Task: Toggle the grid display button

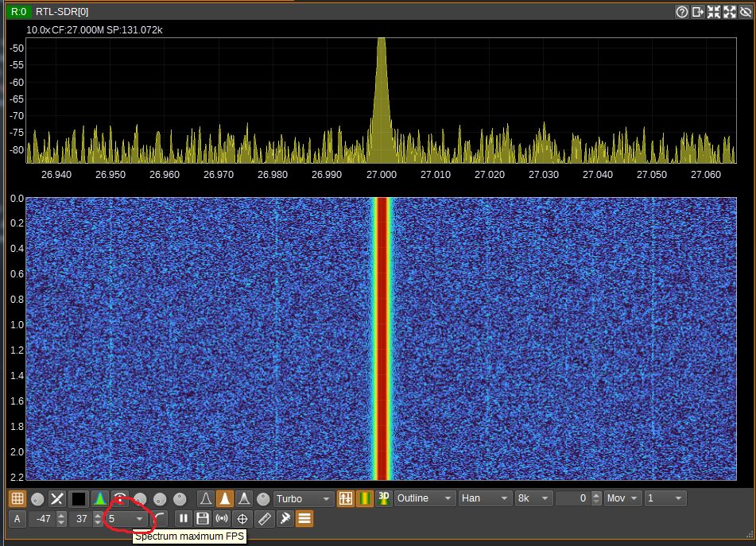Action: pyautogui.click(x=17, y=499)
